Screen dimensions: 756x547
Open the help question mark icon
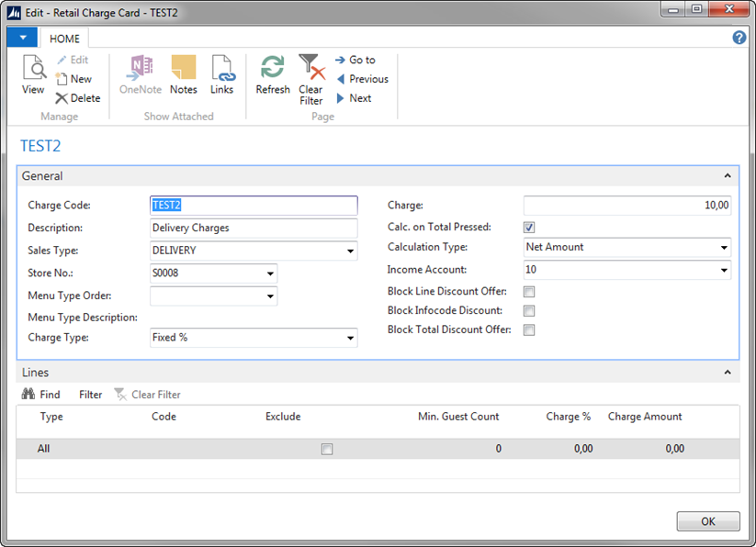[739, 38]
